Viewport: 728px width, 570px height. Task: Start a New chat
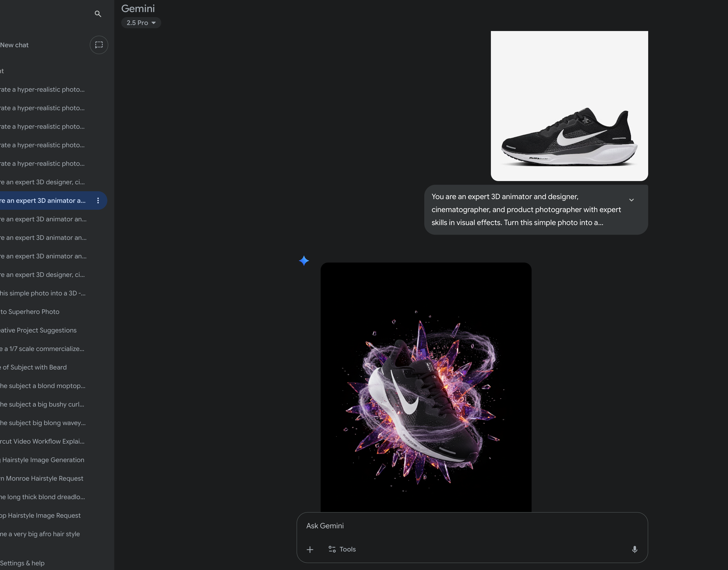15,45
